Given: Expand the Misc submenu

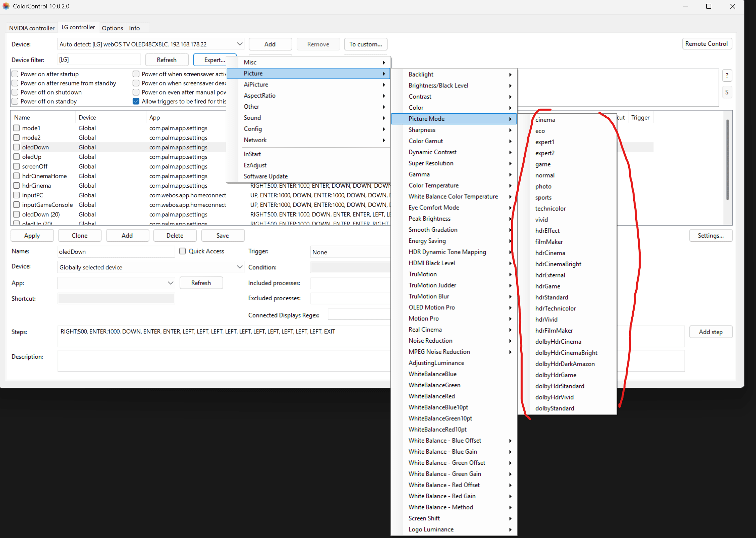Looking at the screenshot, I should click(308, 62).
